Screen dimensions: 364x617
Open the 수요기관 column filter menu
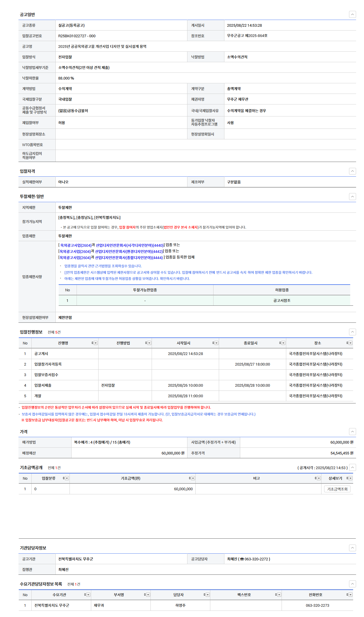(x=88, y=595)
